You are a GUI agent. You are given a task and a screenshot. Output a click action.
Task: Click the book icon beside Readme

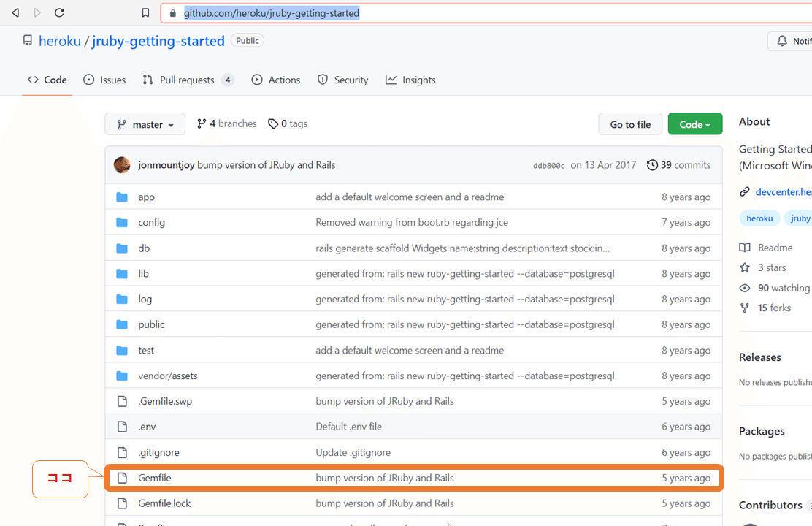coord(745,248)
